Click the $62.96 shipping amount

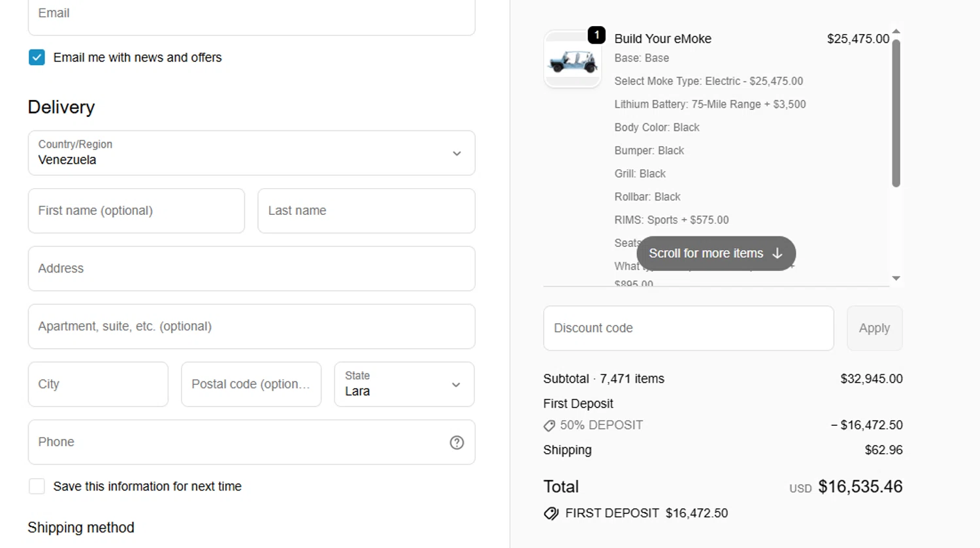(883, 450)
